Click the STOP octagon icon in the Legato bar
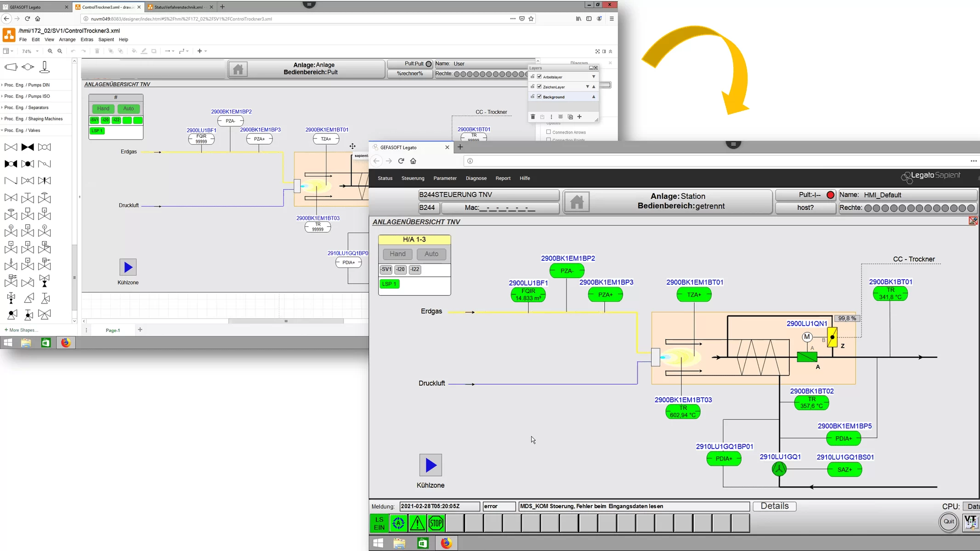Viewport: 980px width, 551px height. coord(436,523)
